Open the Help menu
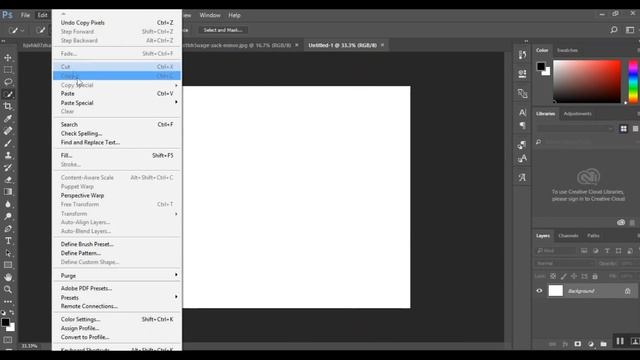The width and height of the screenshot is (640, 360). (x=234, y=15)
